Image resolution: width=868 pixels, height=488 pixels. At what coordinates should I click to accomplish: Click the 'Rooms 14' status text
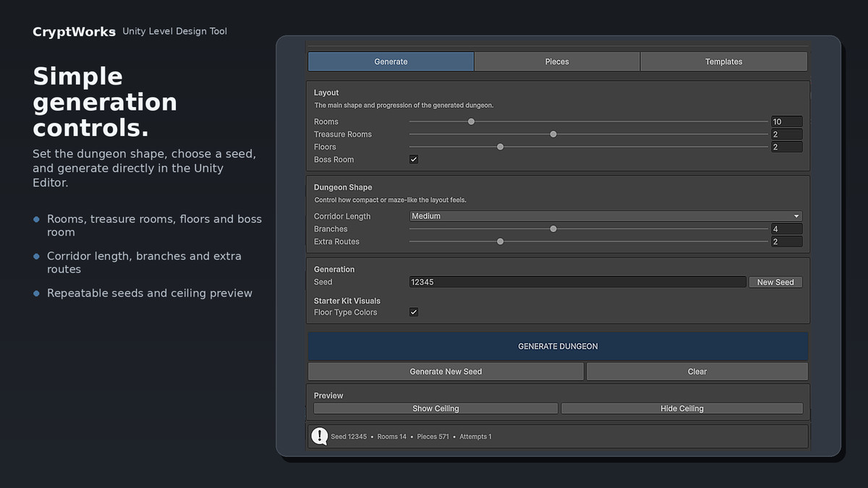click(392, 437)
